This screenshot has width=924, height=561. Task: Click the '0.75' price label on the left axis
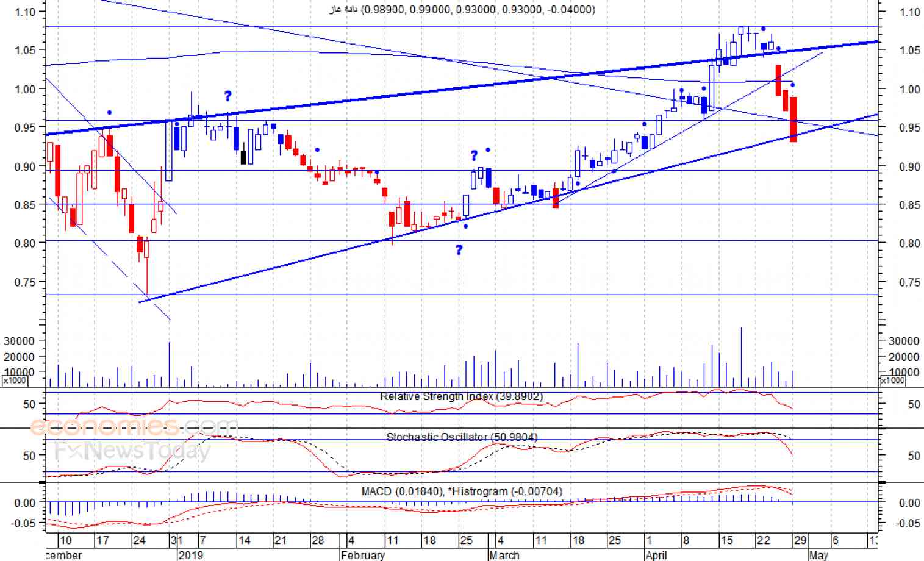point(25,282)
